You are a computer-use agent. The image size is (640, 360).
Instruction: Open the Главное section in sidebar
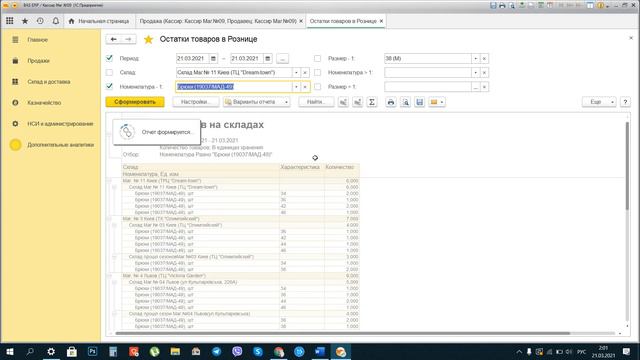[x=38, y=40]
